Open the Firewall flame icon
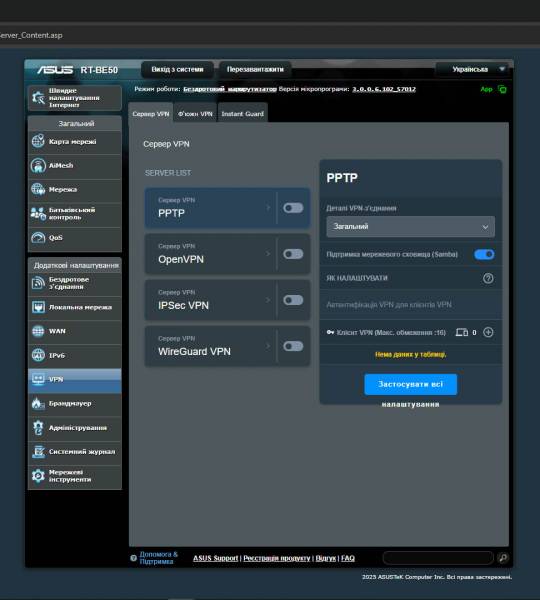Image resolution: width=540 pixels, height=600 pixels. pyautogui.click(x=38, y=403)
